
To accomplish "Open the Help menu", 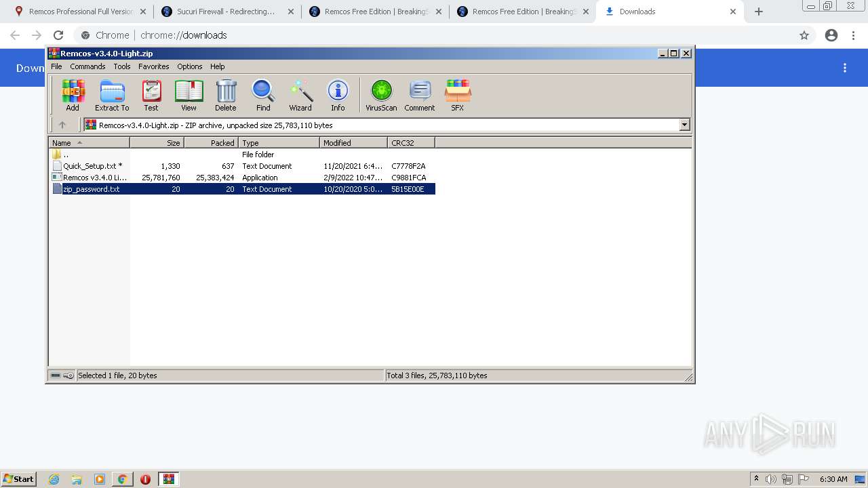I will coord(218,66).
